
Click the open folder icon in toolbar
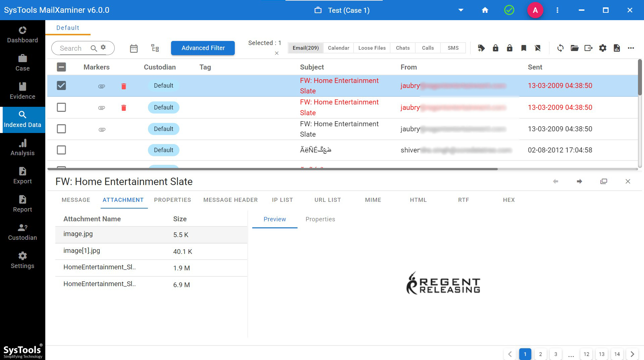[x=575, y=48]
